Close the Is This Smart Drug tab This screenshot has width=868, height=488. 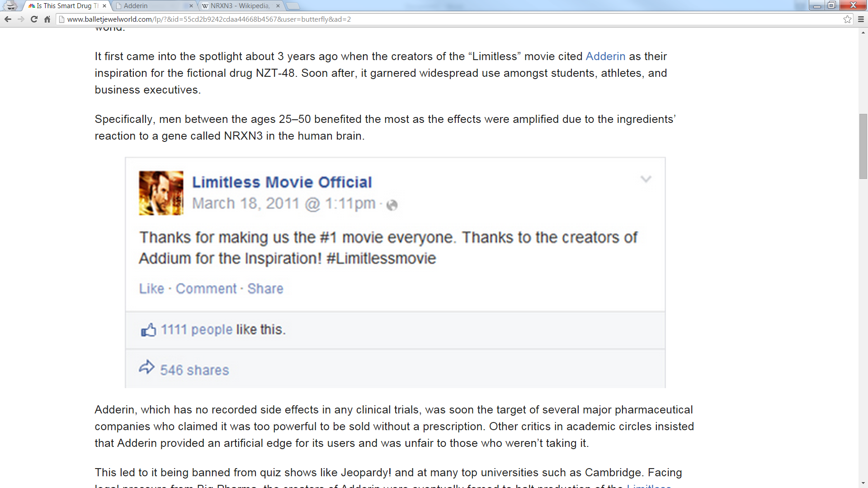click(x=104, y=6)
